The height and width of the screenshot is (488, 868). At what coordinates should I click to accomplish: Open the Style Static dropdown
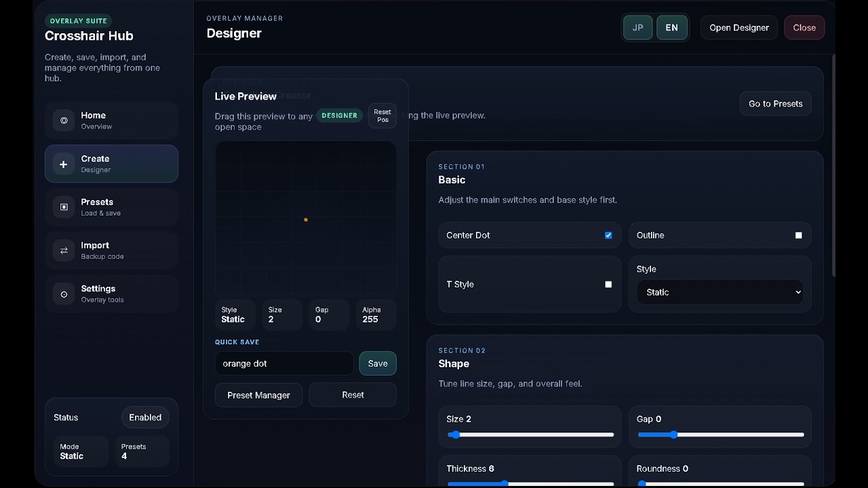tap(720, 292)
